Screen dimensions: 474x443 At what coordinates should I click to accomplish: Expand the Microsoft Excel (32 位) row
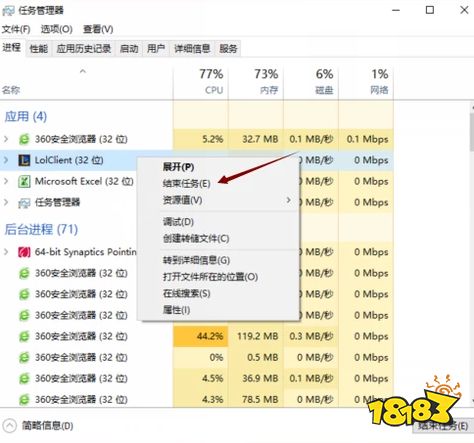tap(6, 182)
